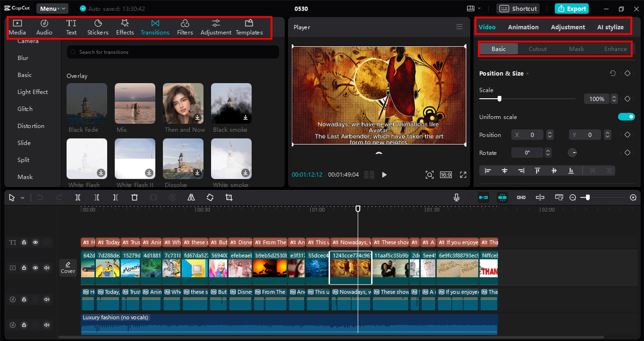644x341 pixels.
Task: Click the Undo arrow in timeline toolbar
Action: (x=40, y=197)
